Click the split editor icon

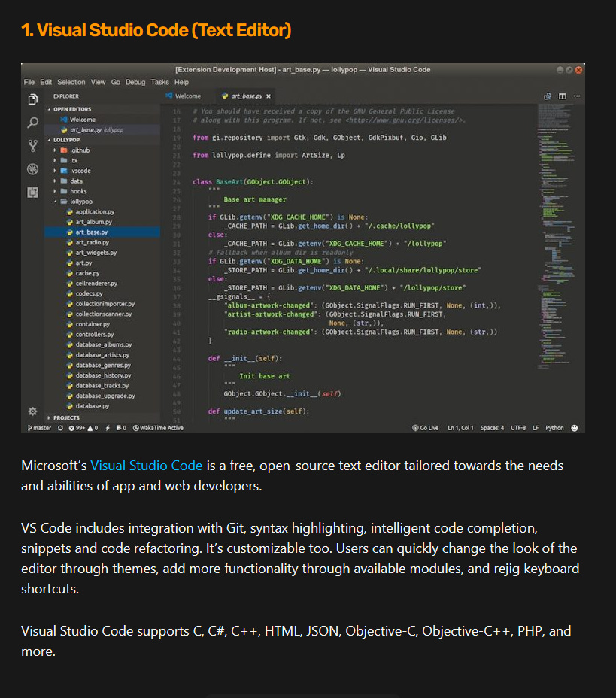563,96
